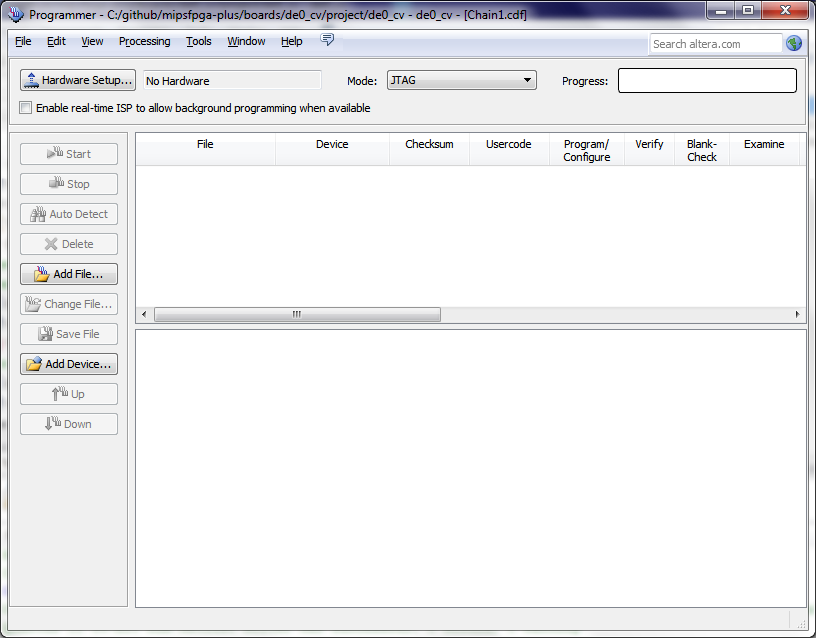Click the globe web search icon
The image size is (816, 638).
[794, 43]
